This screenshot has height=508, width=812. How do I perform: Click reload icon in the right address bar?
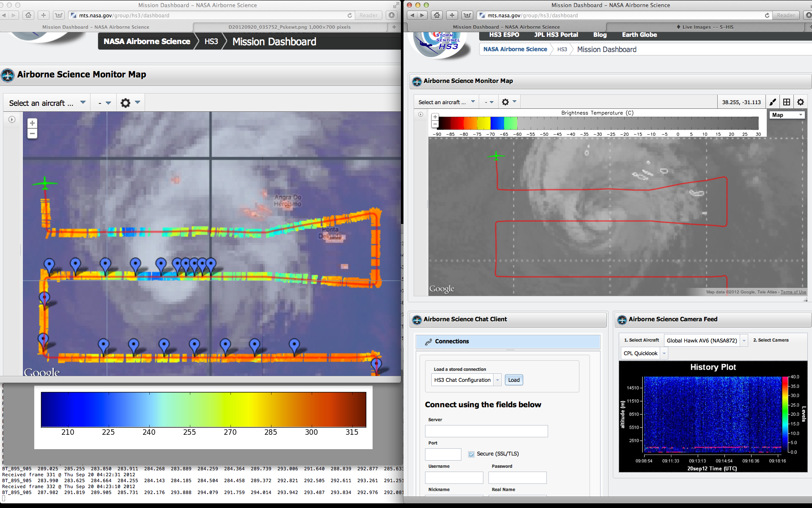pos(767,15)
